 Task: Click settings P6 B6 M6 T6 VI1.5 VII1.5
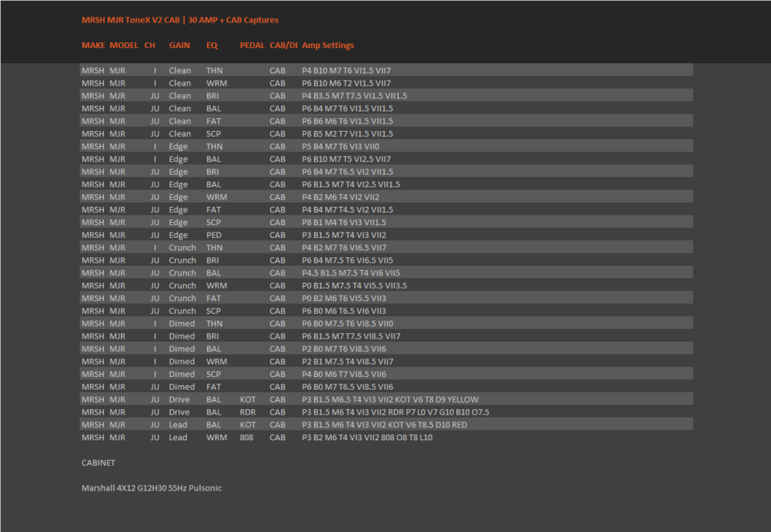pos(348,121)
